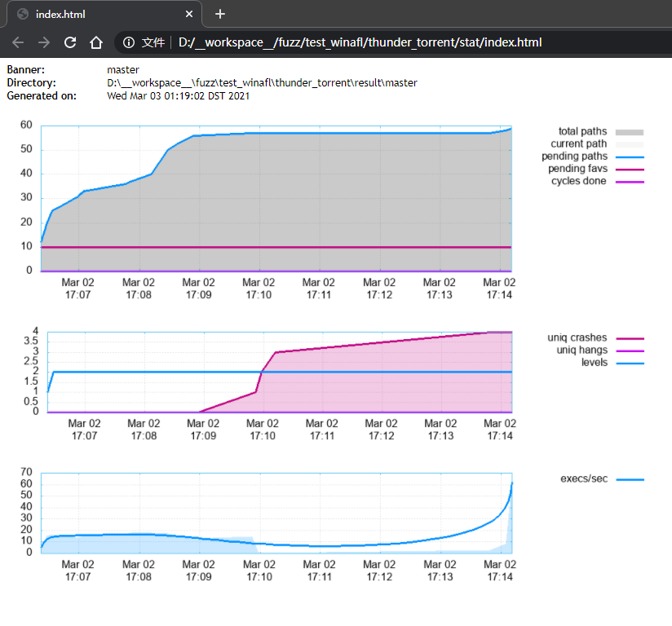Viewport: 672px width, 626px height.
Task: Click the Directory path text
Action: [x=262, y=83]
